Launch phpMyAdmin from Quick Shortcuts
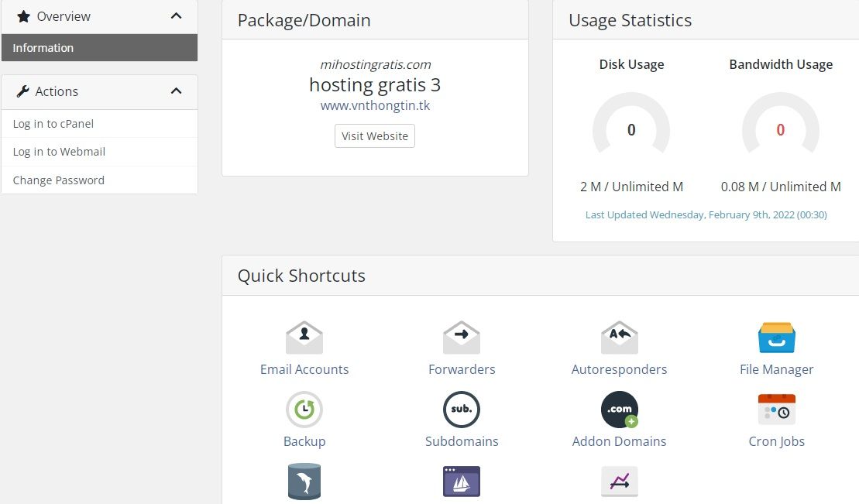This screenshot has height=504, width=859. pos(462,481)
